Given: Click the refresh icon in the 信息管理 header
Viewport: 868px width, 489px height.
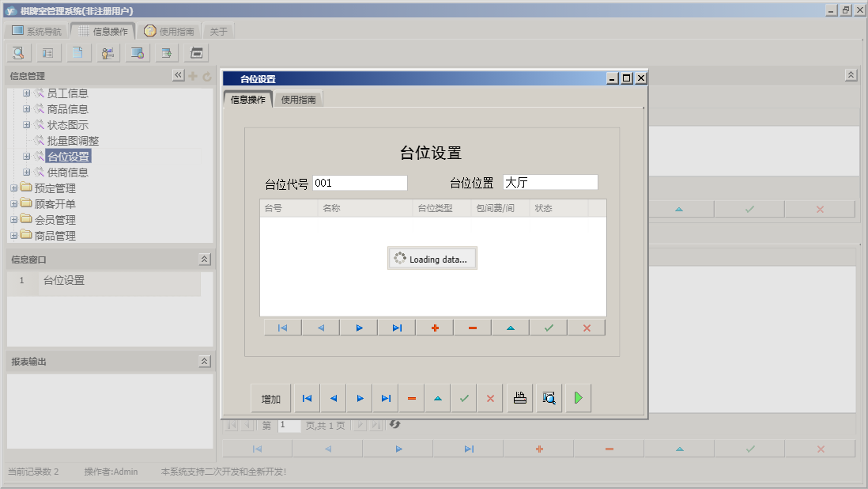Looking at the screenshot, I should [x=207, y=76].
